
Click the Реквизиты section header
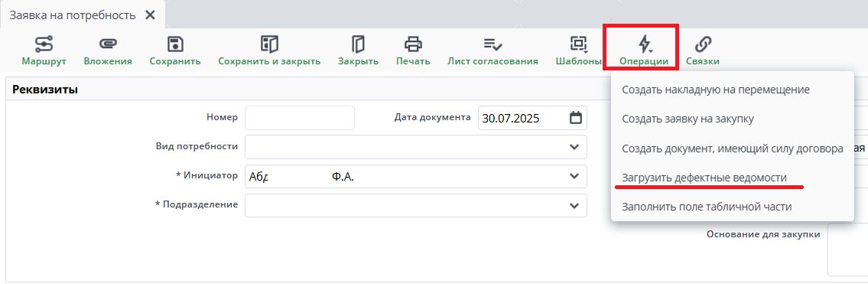click(45, 89)
